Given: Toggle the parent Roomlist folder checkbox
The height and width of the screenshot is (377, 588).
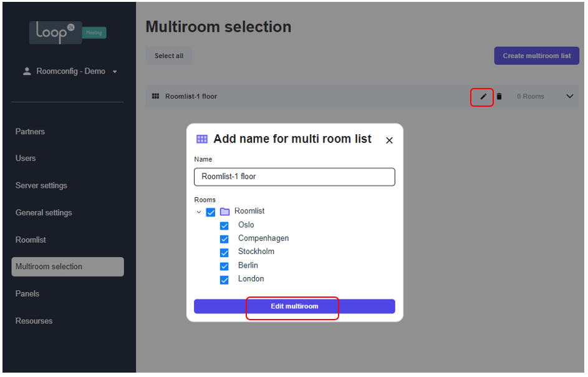Looking at the screenshot, I should [211, 212].
